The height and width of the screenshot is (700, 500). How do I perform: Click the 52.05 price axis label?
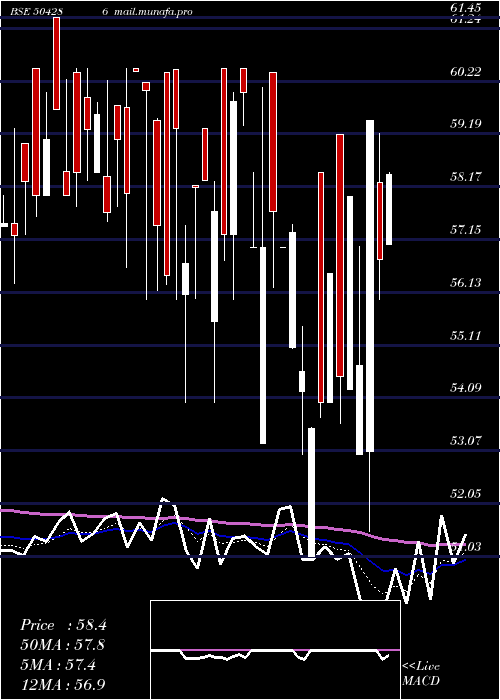coord(466,494)
